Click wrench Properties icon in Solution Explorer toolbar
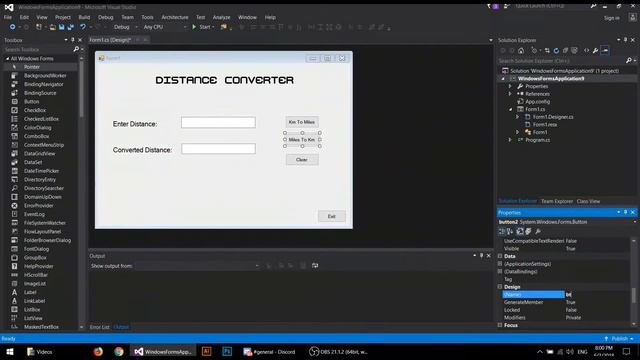Viewport: 640px width, 360px height. (596, 51)
